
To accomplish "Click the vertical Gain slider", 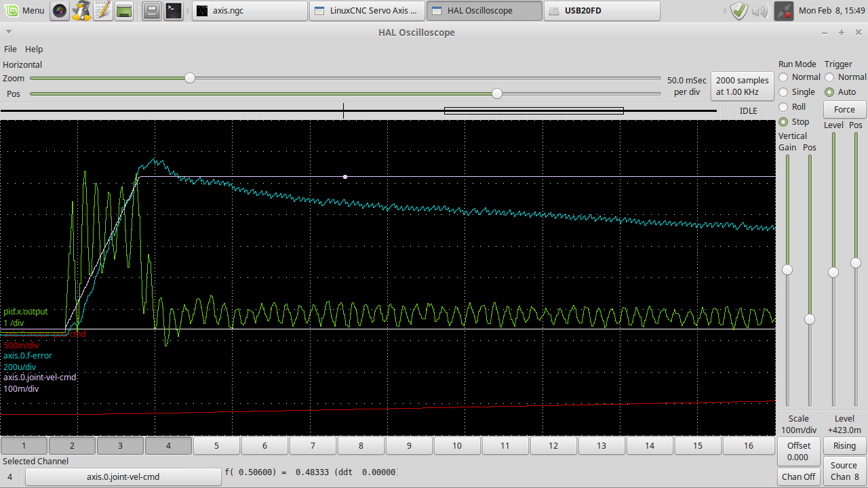I will click(x=787, y=281).
